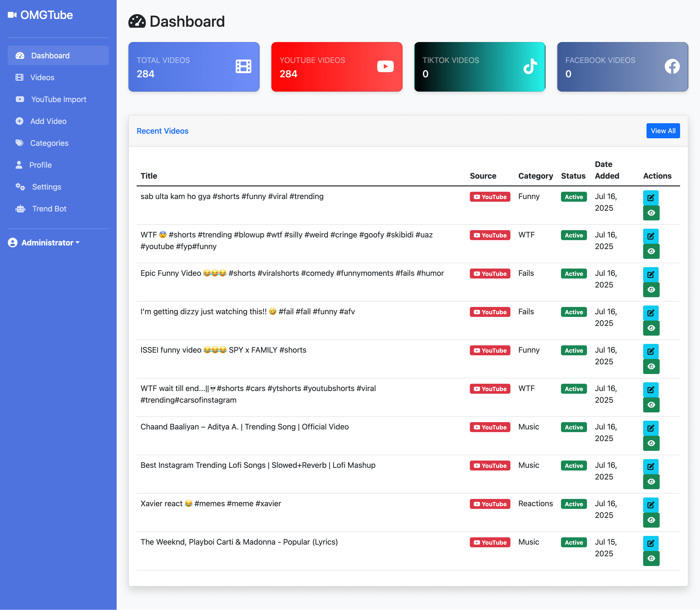Edit the 'ISSEI funny video' entry
Screen dimensions: 700x610
[x=651, y=352]
